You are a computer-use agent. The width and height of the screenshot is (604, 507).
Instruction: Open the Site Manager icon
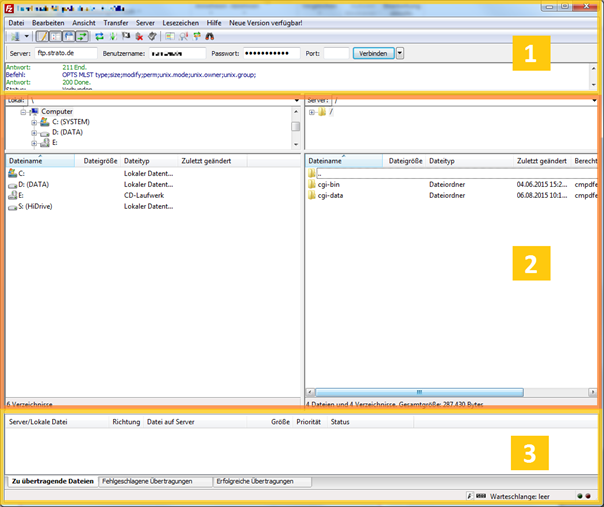(13, 36)
